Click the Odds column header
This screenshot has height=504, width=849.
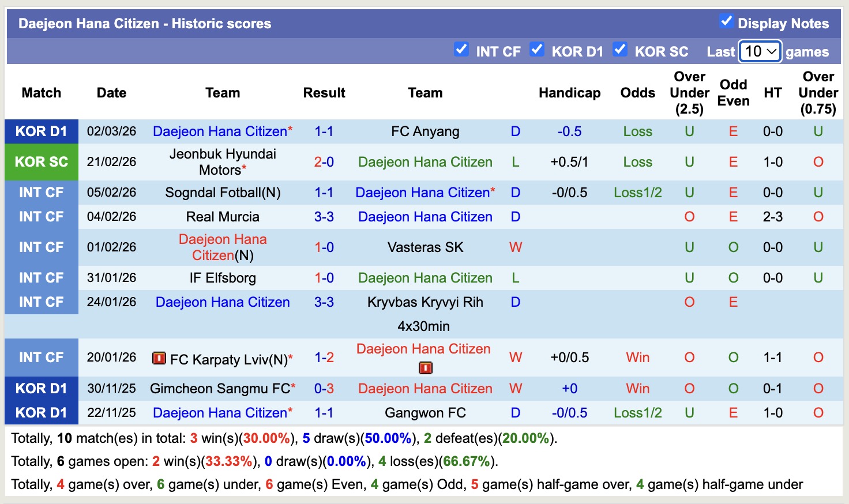tap(637, 92)
